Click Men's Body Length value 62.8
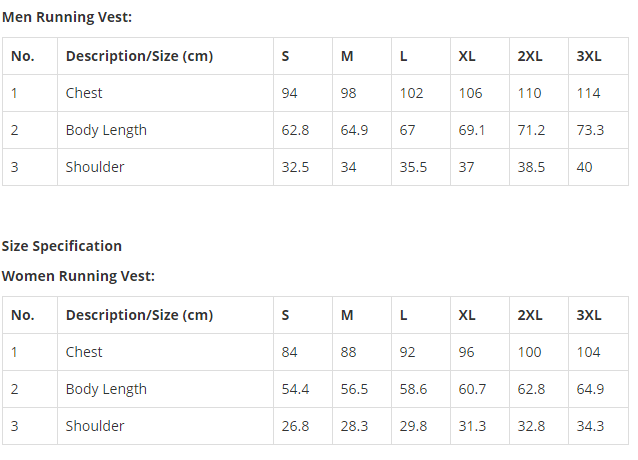638x460 pixels. click(x=295, y=130)
